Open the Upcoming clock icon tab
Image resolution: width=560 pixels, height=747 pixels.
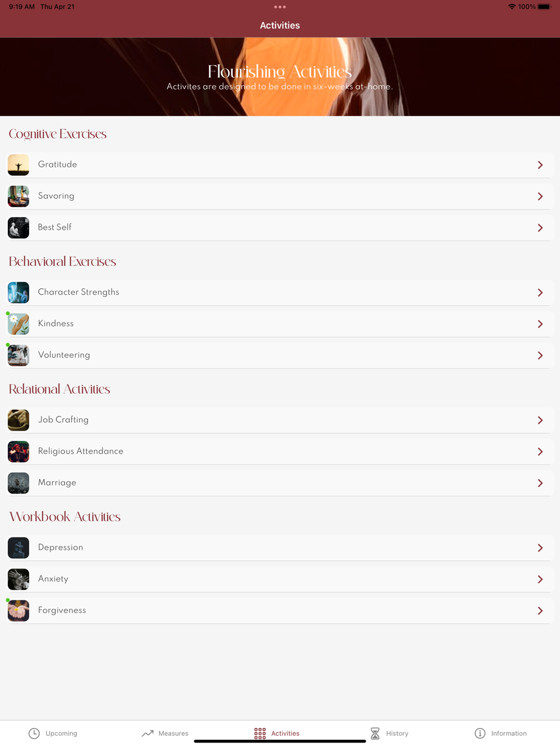pyautogui.click(x=34, y=733)
